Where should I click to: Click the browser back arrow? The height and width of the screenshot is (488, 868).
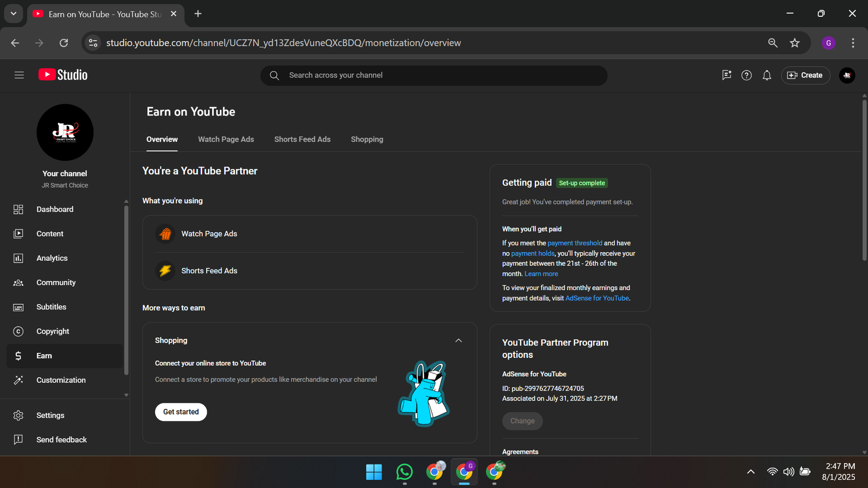coord(15,43)
